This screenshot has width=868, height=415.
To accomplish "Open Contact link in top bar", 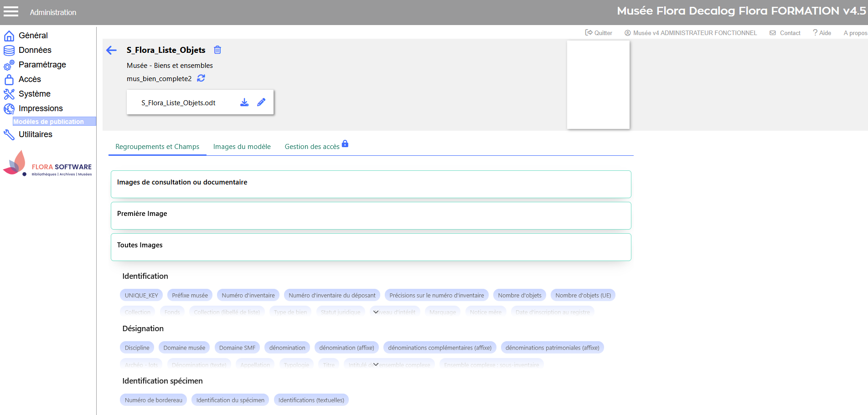I will 785,33.
